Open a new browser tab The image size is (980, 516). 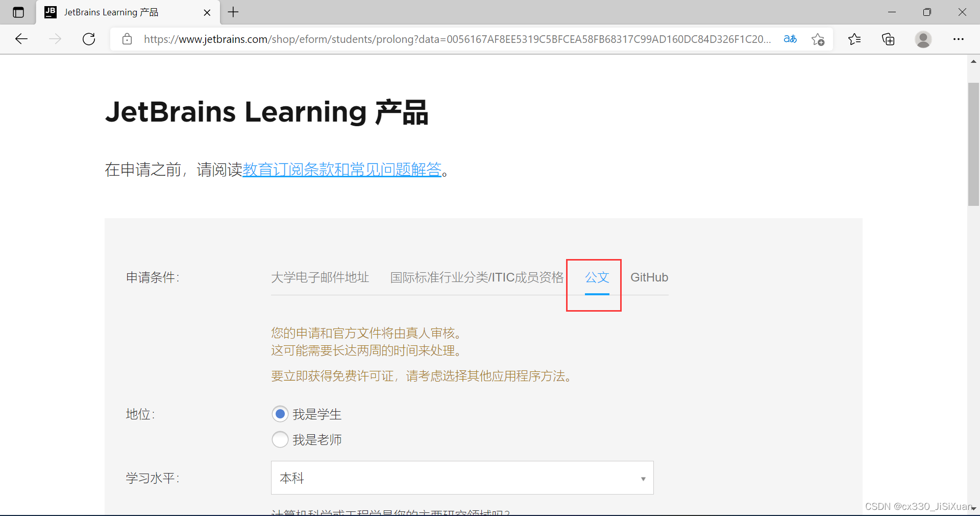click(233, 12)
